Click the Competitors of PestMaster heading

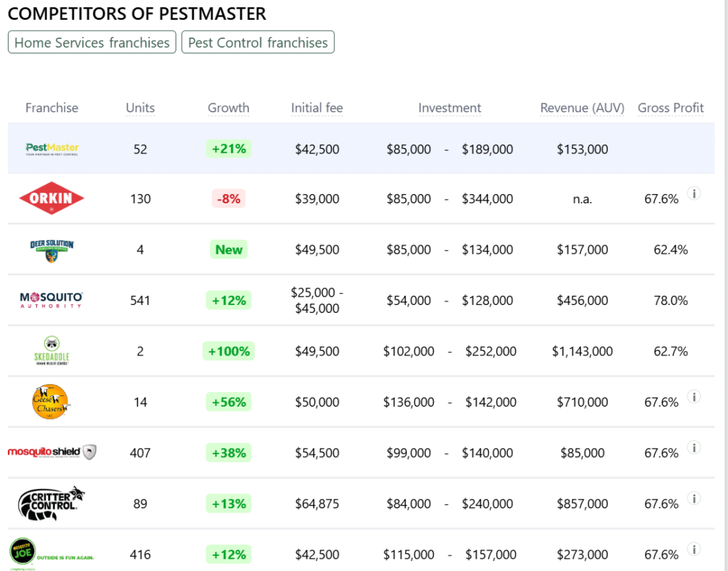tap(137, 14)
